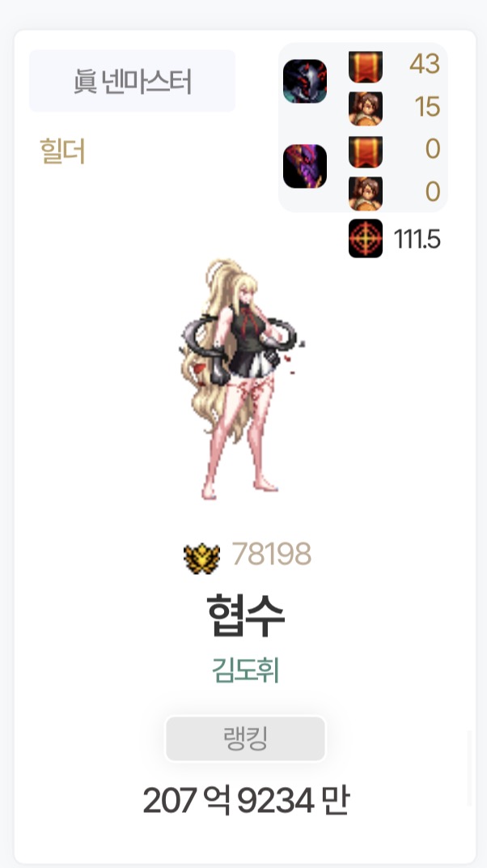Select the character portrait icon beside 15
The image size is (487, 868).
[366, 108]
